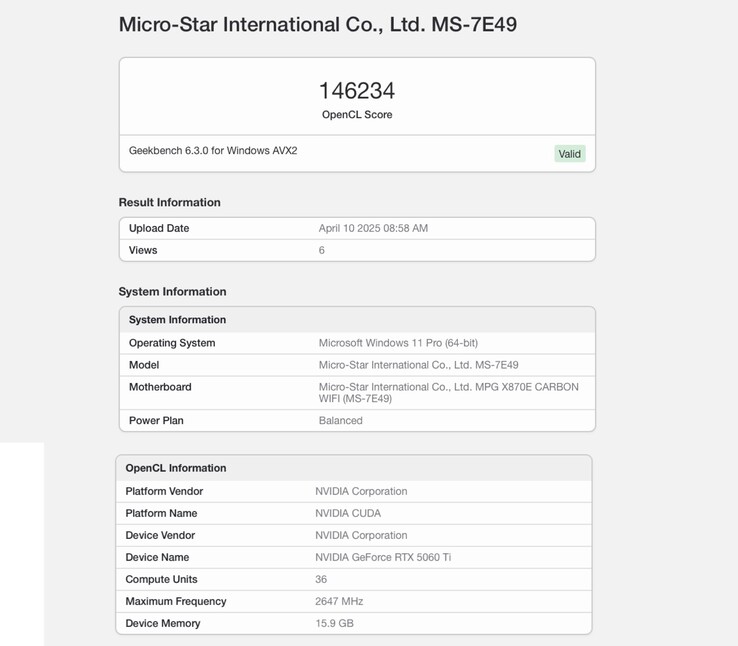Select the Microsoft Windows 11 Pro value
The height and width of the screenshot is (646, 738).
(398, 343)
